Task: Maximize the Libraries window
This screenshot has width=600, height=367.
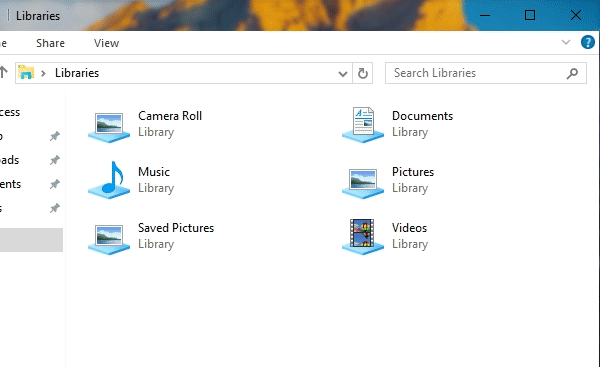Action: click(x=530, y=15)
